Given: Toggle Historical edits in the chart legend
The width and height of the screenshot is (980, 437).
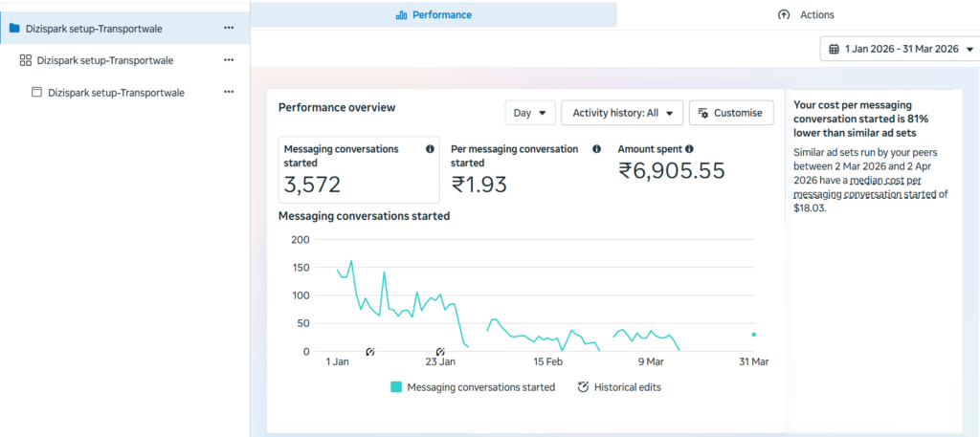Looking at the screenshot, I should point(619,387).
